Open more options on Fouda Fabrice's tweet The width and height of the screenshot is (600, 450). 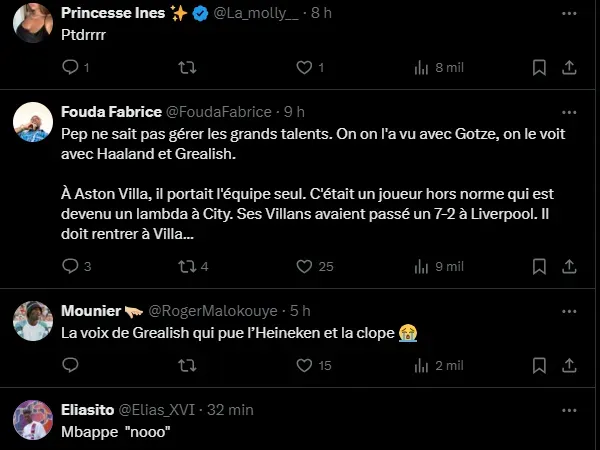569,111
